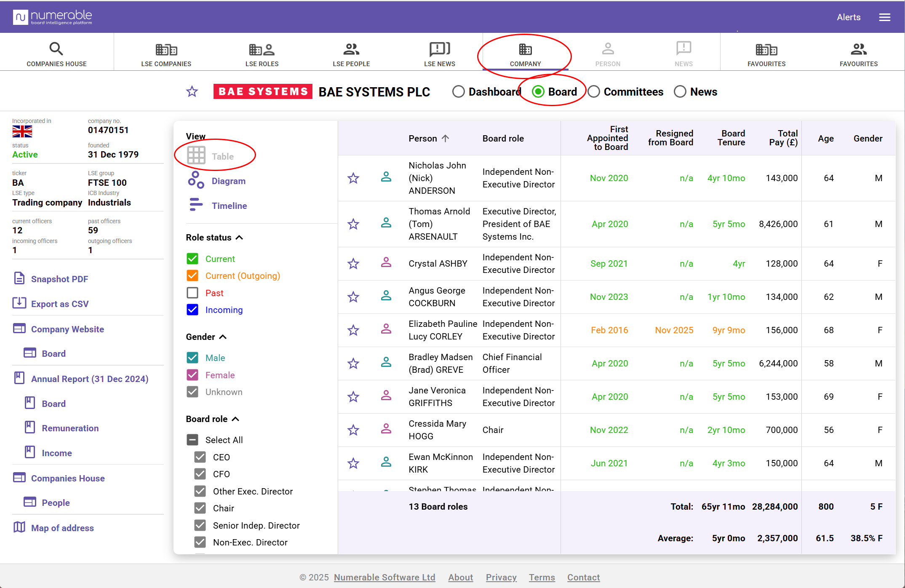Open the Privacy footer link
Viewport: 905px width, 588px height.
[501, 577]
